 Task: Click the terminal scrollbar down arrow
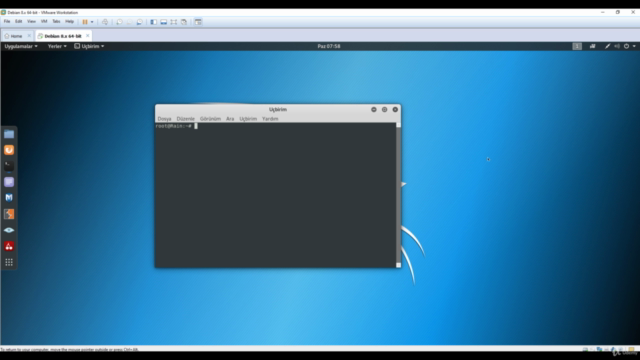(398, 265)
